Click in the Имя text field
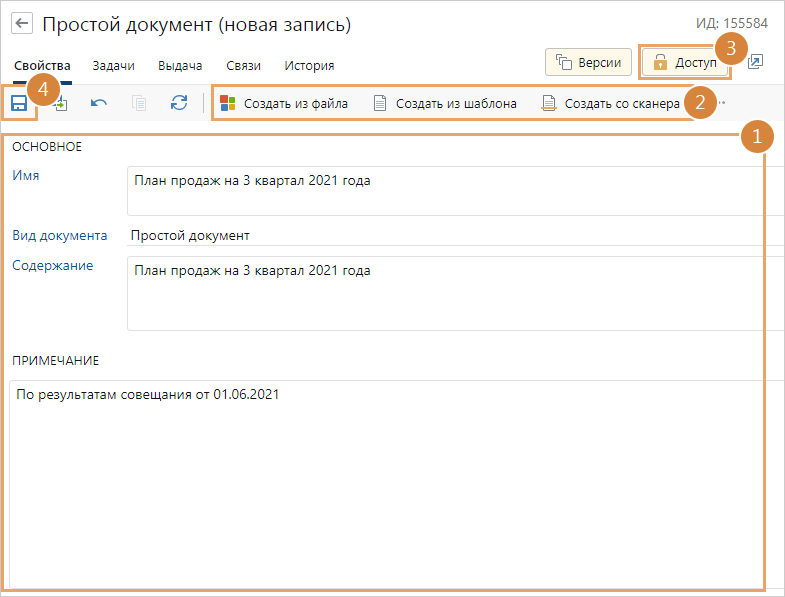785x597 pixels. (450, 190)
